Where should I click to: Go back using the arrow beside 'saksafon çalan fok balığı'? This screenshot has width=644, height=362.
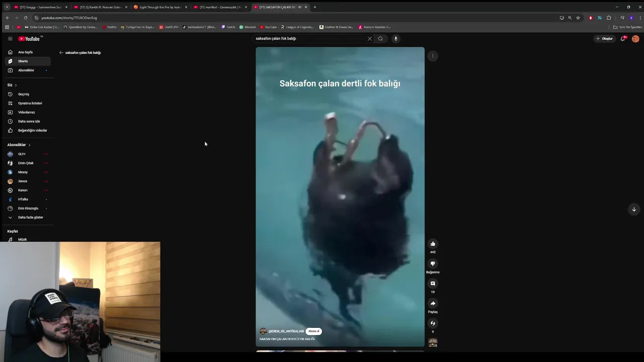coord(61,53)
